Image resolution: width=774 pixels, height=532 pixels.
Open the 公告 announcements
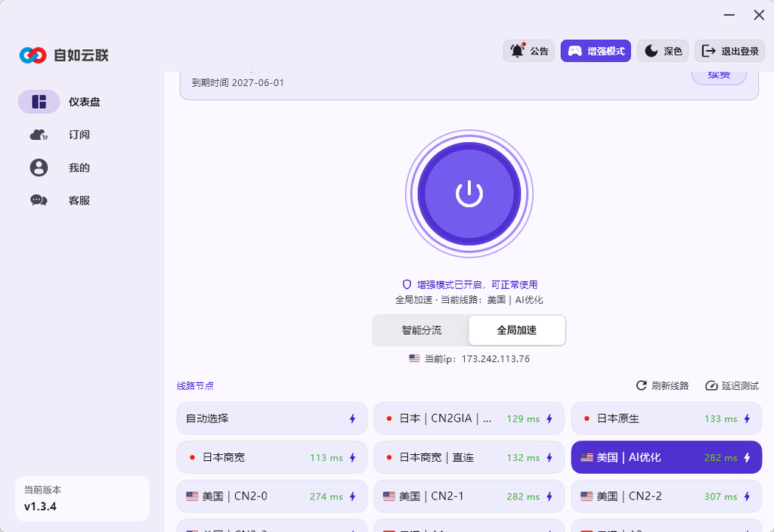[x=528, y=51]
